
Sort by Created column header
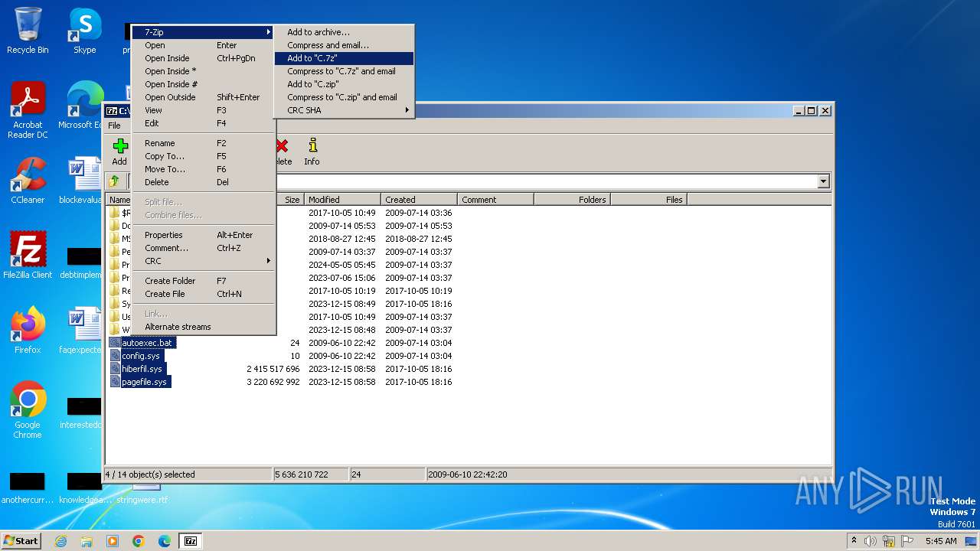pyautogui.click(x=419, y=200)
